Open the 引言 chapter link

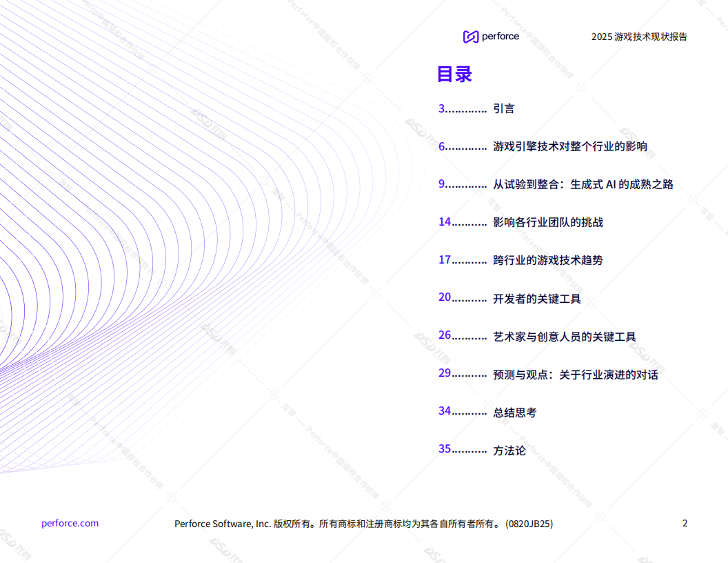point(503,108)
